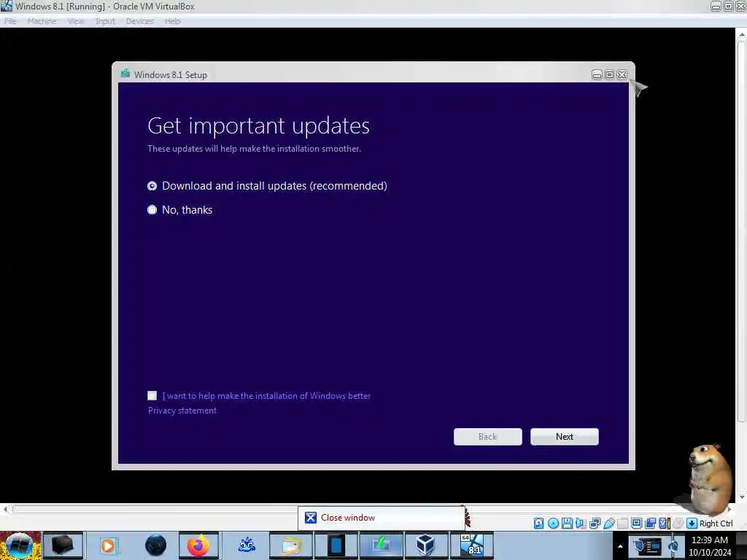Click the floppy disk status icon
This screenshot has width=747, height=560.
(567, 524)
